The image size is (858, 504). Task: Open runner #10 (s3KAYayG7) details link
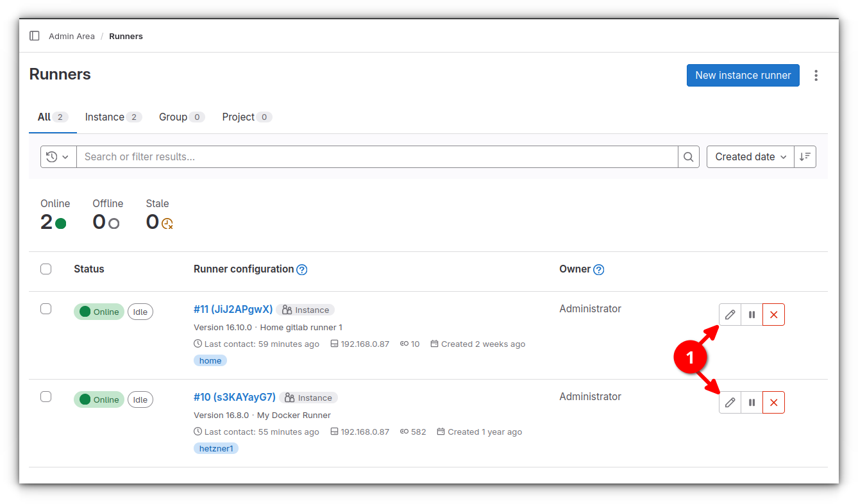coord(233,398)
